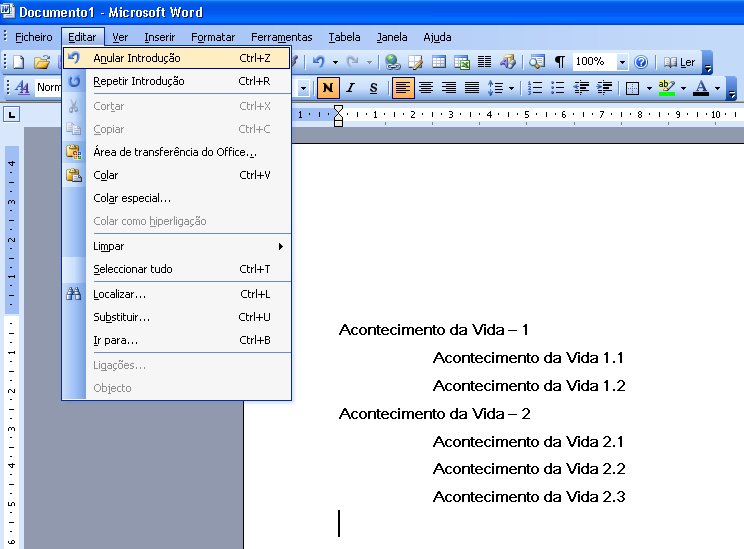Viewport: 744px width, 549px height.
Task: Open the Line Spacing dropdown arrow
Action: [511, 88]
